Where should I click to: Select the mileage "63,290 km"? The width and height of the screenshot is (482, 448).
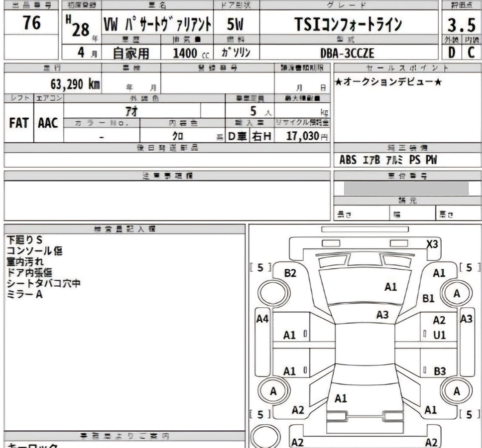75,84
